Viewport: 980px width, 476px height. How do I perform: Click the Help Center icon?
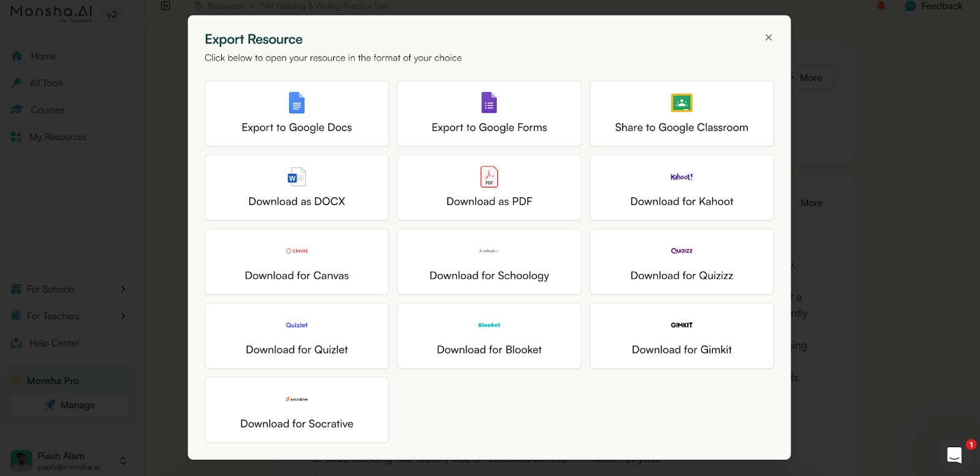click(17, 343)
